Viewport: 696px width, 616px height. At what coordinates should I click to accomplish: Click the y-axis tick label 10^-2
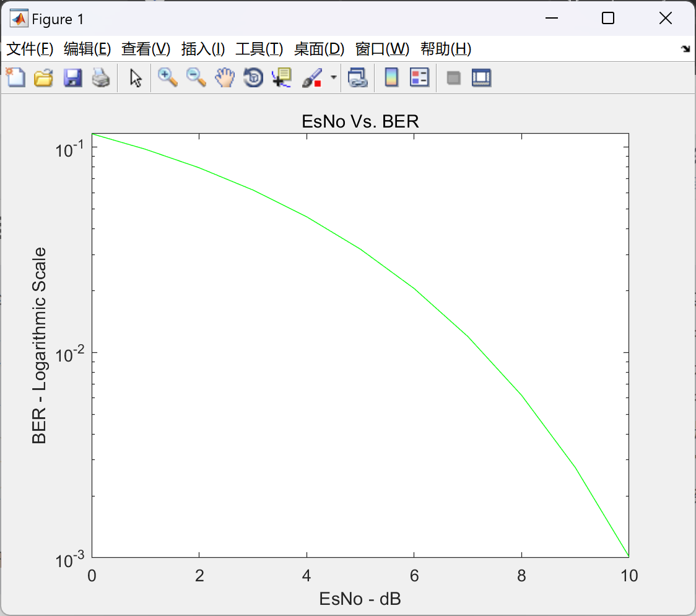point(70,354)
